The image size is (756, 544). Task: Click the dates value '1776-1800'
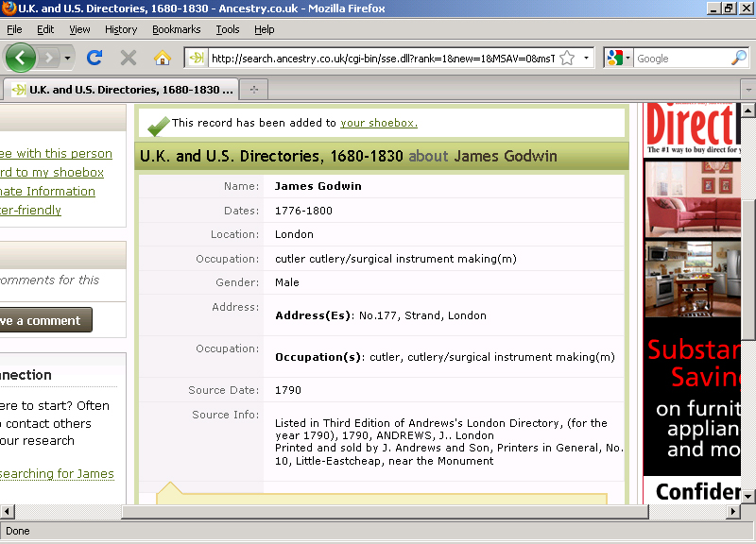[x=303, y=211]
